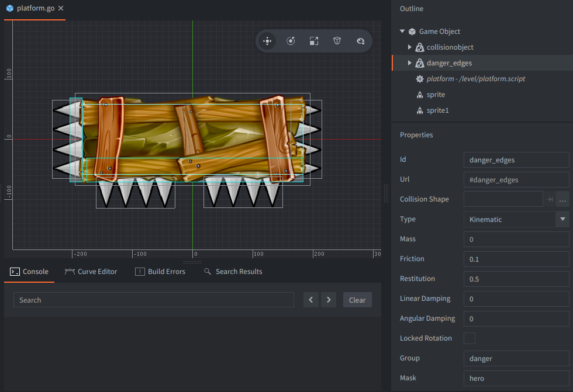Select the Rotate tool in scene toolbar
Viewport: 573px width, 392px height.
point(291,41)
